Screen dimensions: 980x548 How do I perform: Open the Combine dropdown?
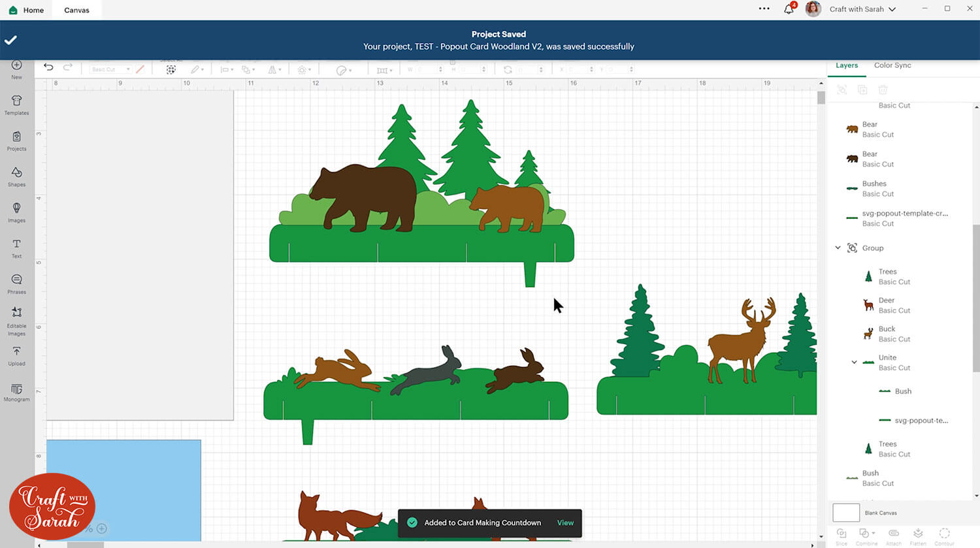pyautogui.click(x=867, y=536)
